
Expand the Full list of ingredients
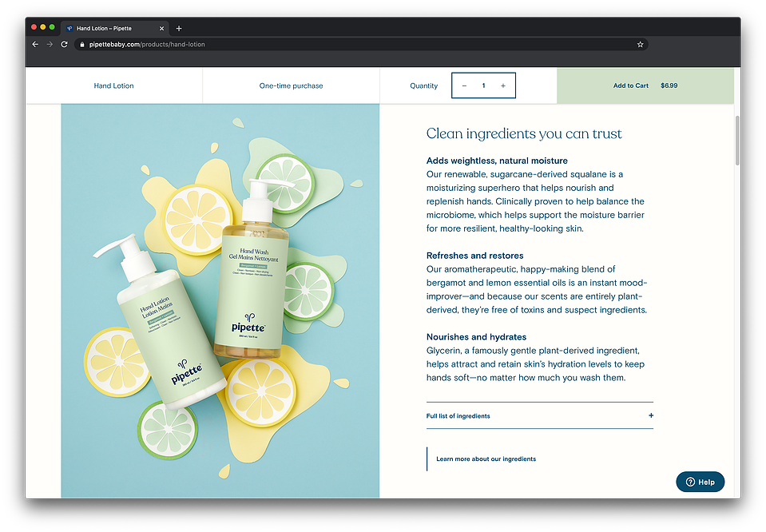(x=540, y=415)
